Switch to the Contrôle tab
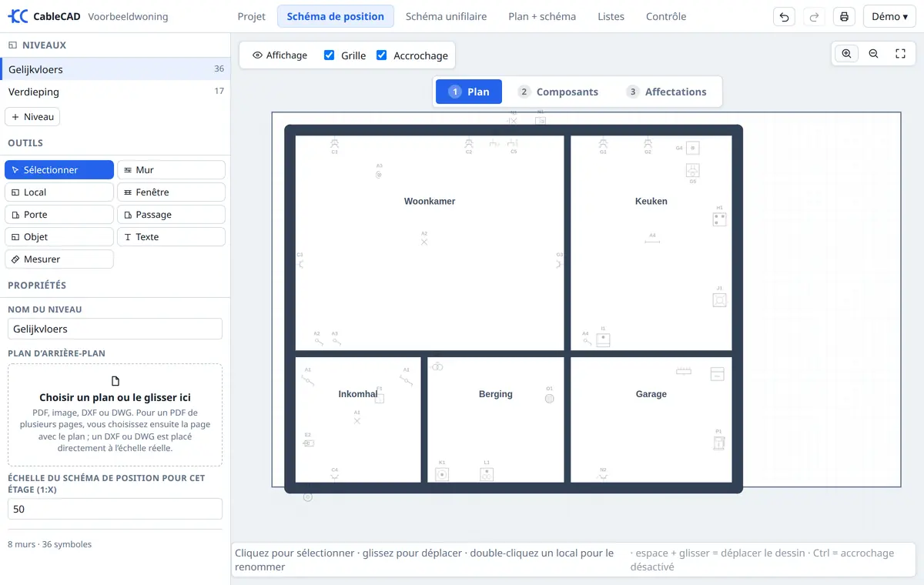 pyautogui.click(x=666, y=17)
